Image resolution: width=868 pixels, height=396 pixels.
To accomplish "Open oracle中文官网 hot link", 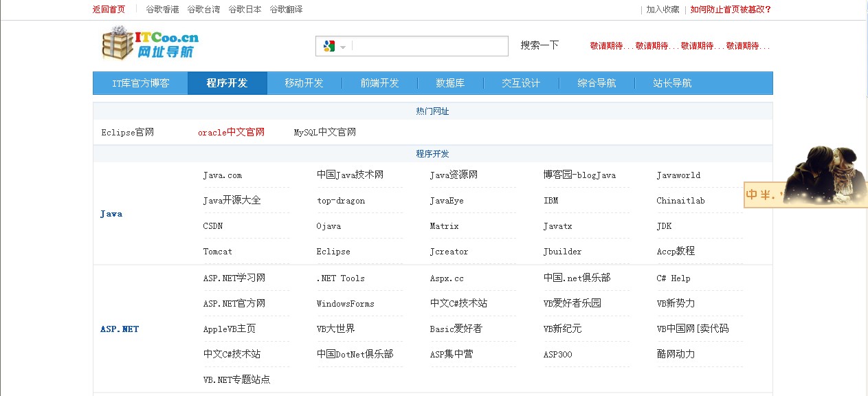I will (231, 132).
